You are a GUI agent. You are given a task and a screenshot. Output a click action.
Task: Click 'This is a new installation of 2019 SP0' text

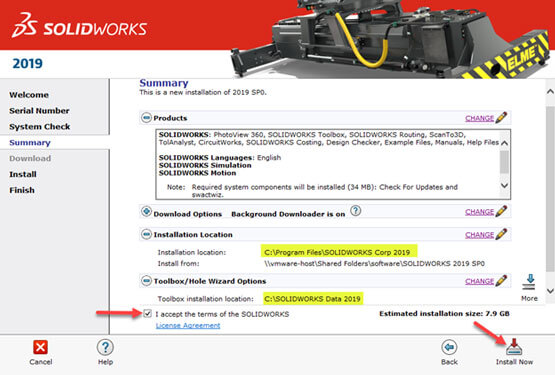click(x=203, y=92)
